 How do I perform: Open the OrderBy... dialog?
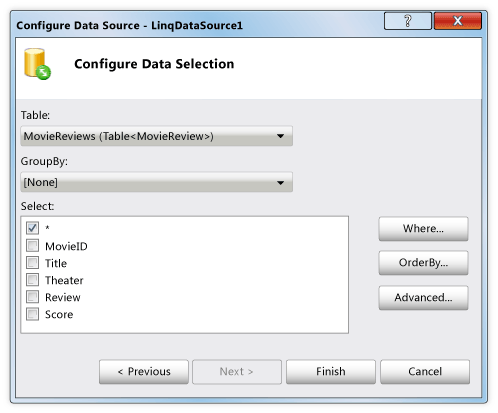(423, 263)
